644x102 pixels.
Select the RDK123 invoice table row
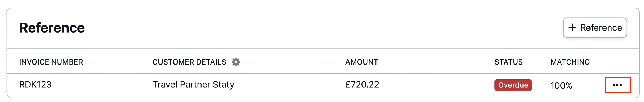click(x=280, y=85)
